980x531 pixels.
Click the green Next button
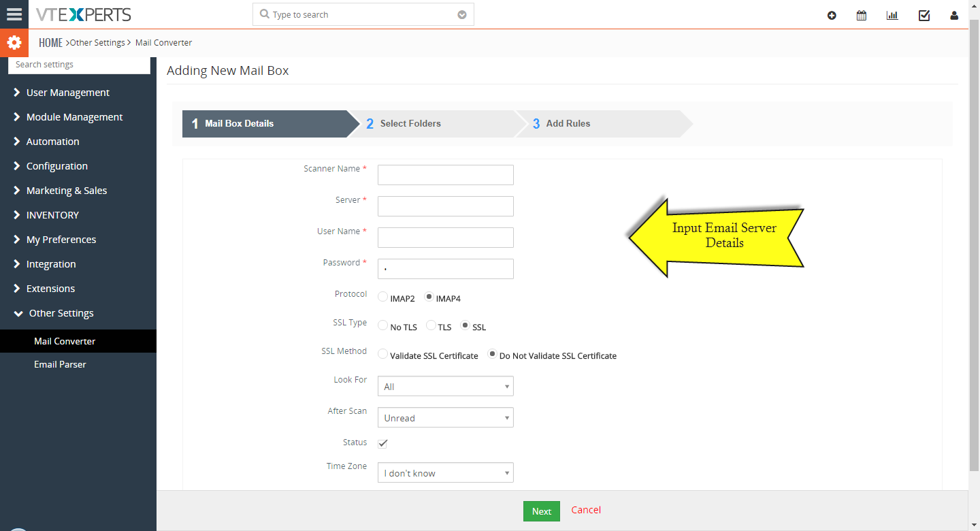click(542, 511)
